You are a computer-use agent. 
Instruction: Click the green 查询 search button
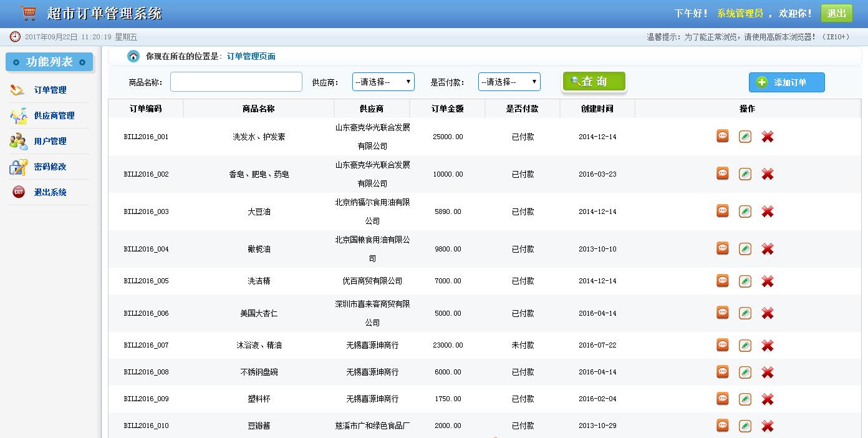[x=594, y=82]
